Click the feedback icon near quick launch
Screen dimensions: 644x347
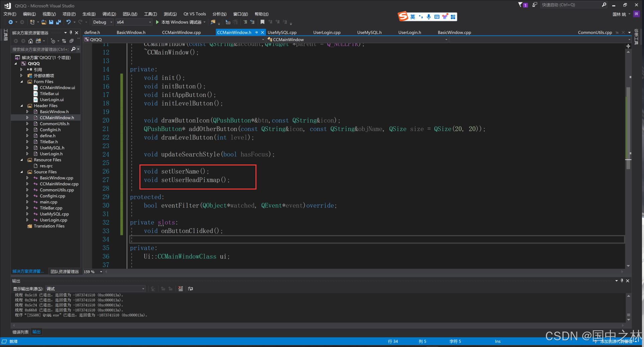[x=535, y=5]
